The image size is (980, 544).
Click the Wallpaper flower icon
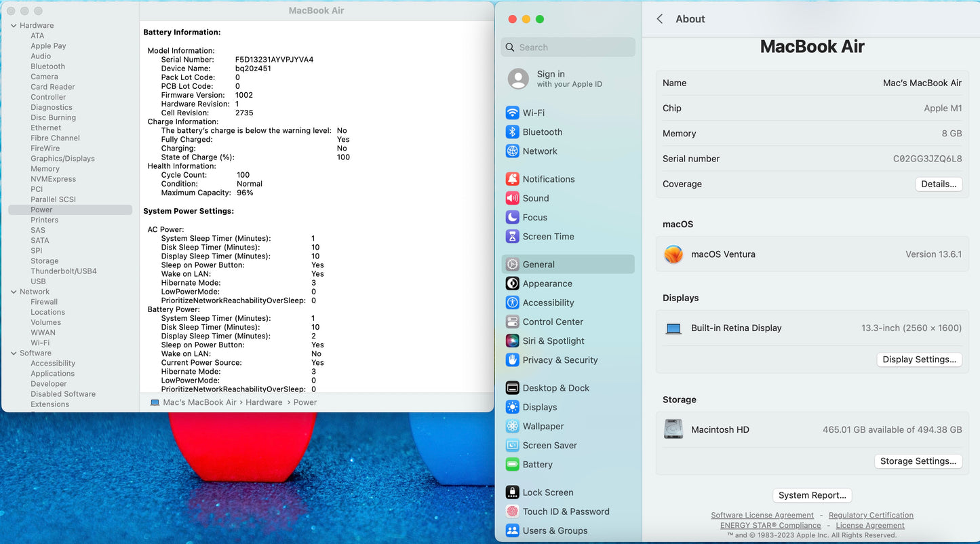512,426
